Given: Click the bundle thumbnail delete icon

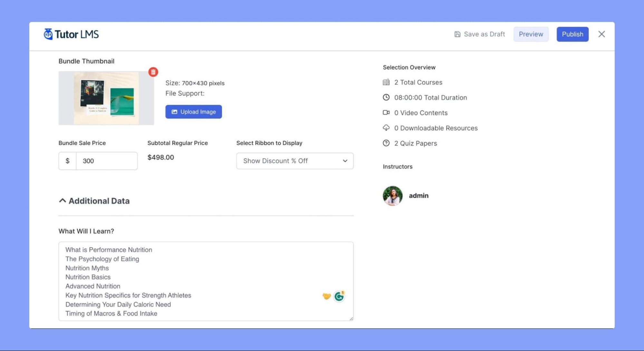Looking at the screenshot, I should click(x=153, y=72).
